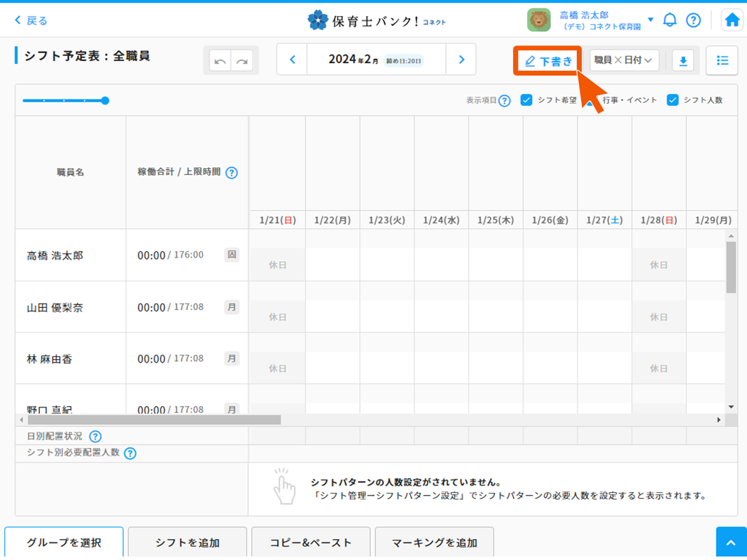
Task: Switch to the コピー&ペースト tab
Action: pyautogui.click(x=311, y=542)
